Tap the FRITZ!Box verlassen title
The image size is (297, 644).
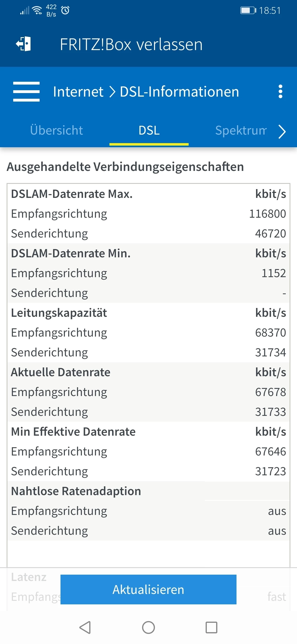tap(131, 44)
